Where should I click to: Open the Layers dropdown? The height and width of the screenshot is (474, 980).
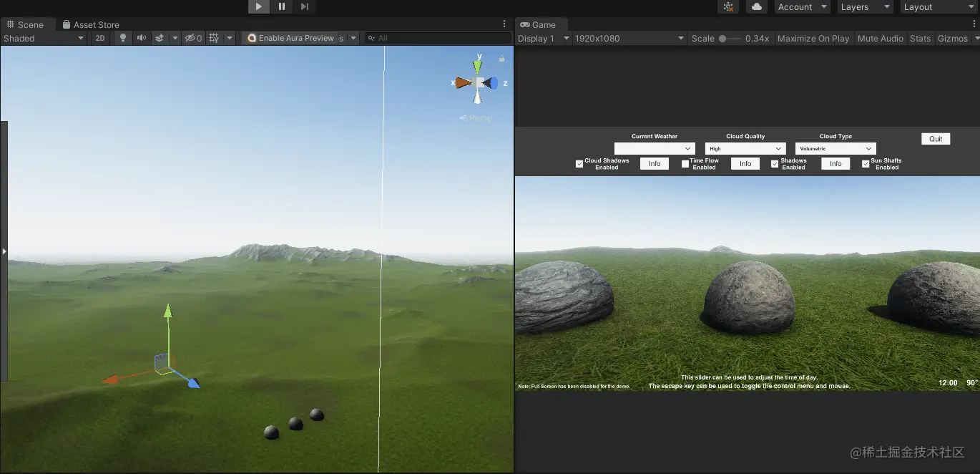point(866,6)
